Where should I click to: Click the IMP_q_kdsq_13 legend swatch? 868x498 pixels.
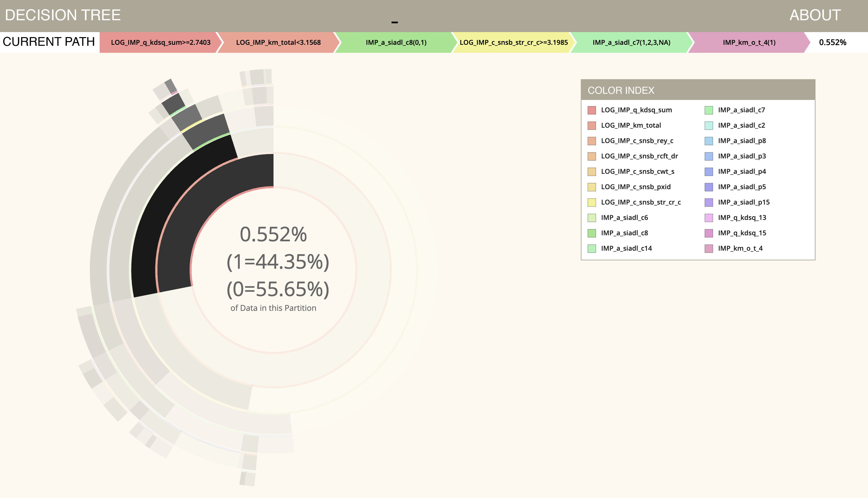click(709, 218)
